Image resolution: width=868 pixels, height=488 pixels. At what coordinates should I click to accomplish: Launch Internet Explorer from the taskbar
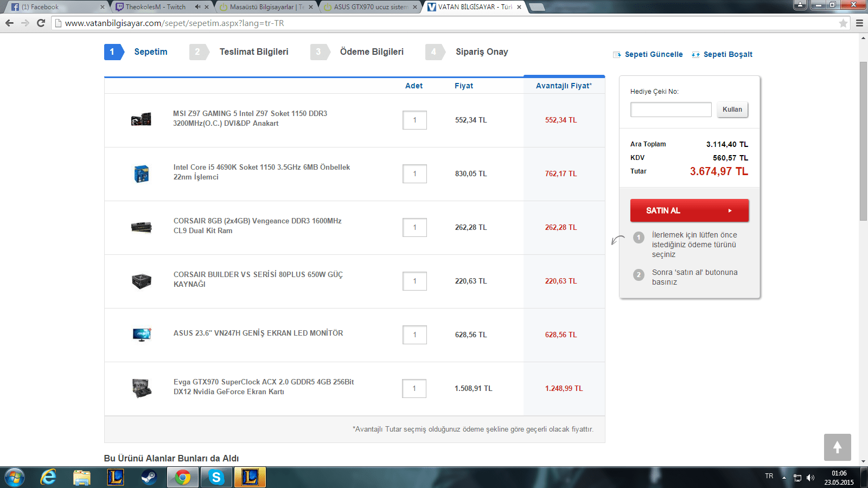[48, 478]
